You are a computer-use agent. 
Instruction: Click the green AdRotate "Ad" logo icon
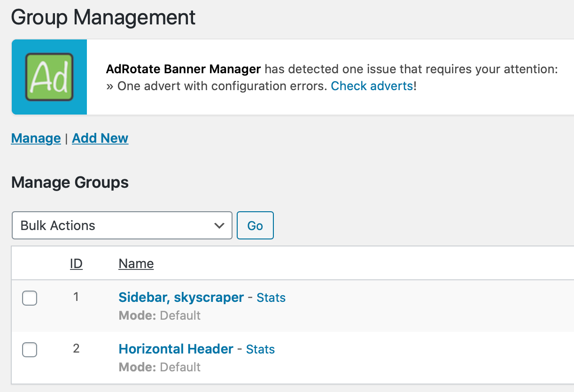coord(49,77)
